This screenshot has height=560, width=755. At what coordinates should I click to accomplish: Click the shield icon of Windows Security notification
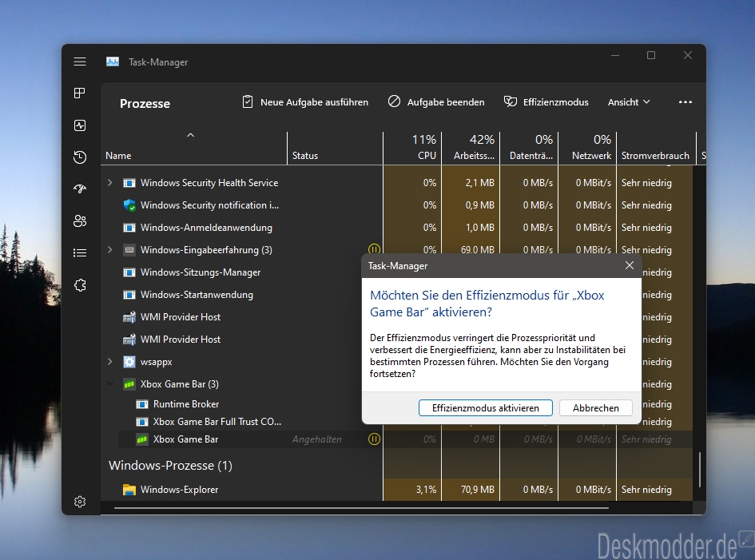tap(129, 205)
